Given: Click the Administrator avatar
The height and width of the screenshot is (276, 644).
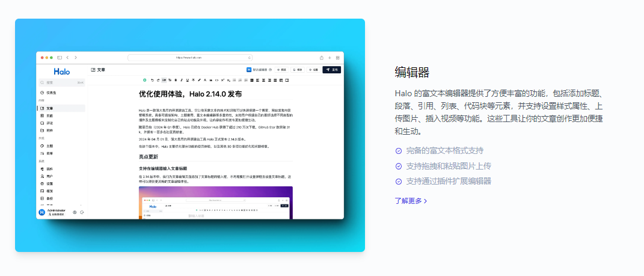Looking at the screenshot, I should pyautogui.click(x=41, y=212).
